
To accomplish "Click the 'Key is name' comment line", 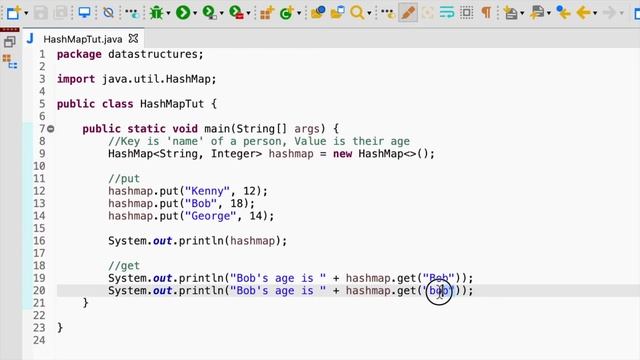I will [259, 142].
